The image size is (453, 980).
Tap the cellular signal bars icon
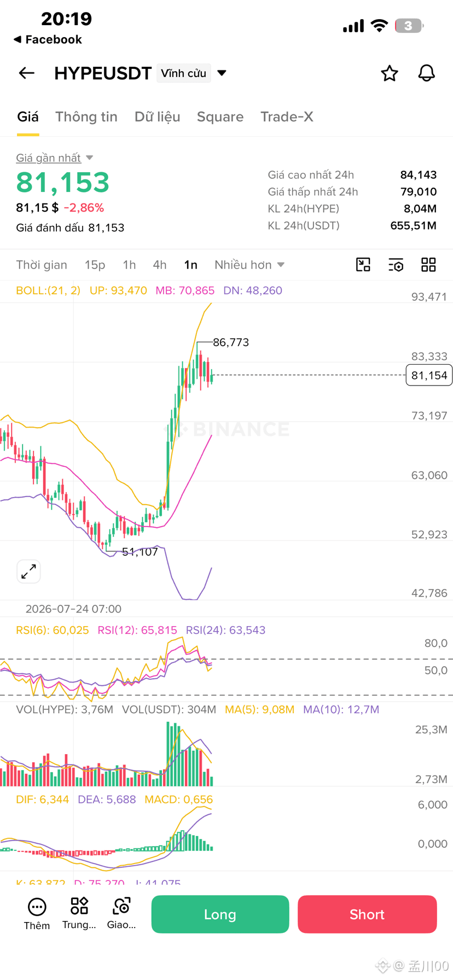pos(353,26)
